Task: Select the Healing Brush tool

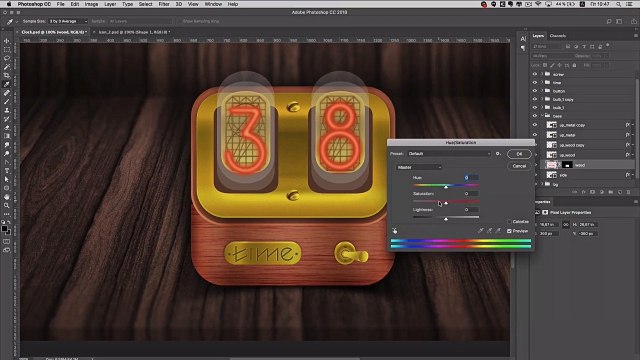Action: (x=7, y=93)
